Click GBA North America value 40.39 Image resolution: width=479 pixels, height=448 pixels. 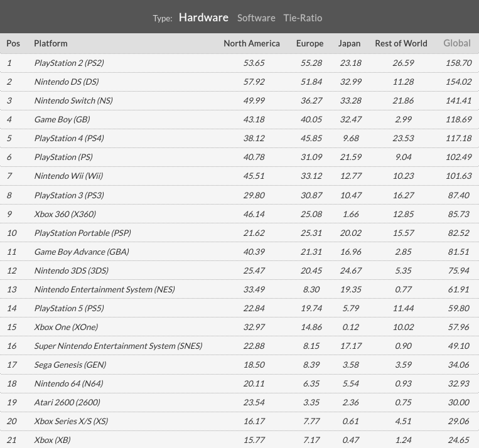pyautogui.click(x=254, y=252)
